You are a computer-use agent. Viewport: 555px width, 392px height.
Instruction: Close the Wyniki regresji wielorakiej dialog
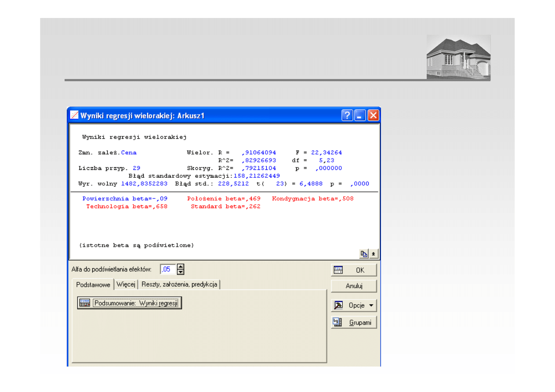coord(373,115)
